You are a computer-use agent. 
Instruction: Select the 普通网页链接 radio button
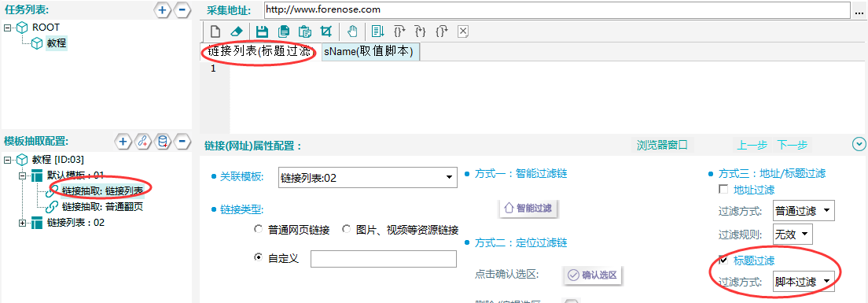click(258, 229)
